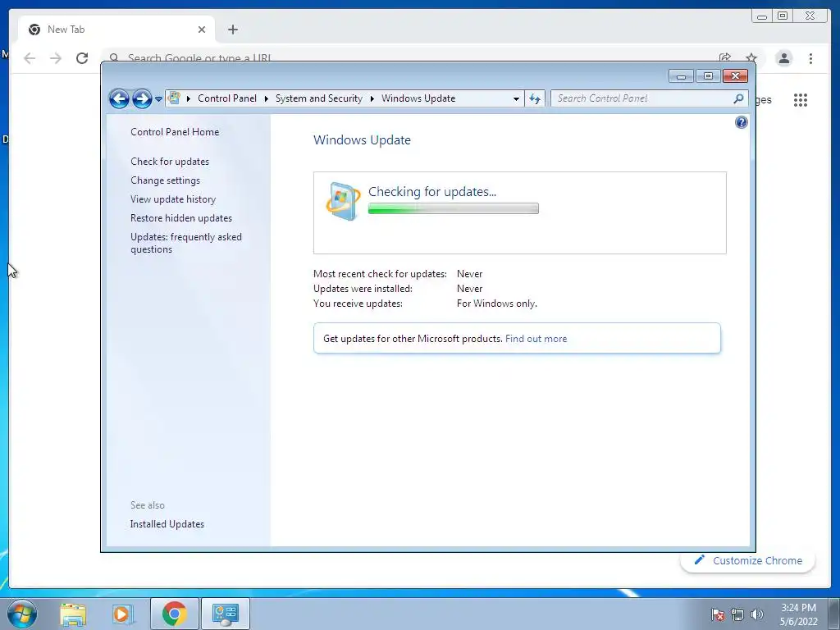Expand the root breadcrumb arrow before Control Panel
The width and height of the screenshot is (840, 630).
click(x=189, y=98)
